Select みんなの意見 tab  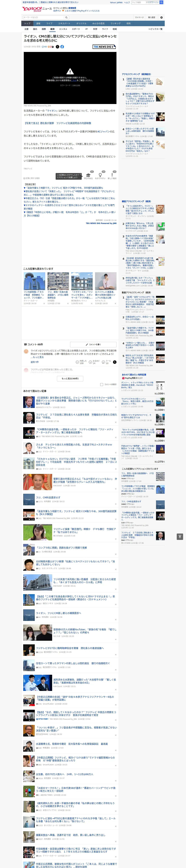99,24
